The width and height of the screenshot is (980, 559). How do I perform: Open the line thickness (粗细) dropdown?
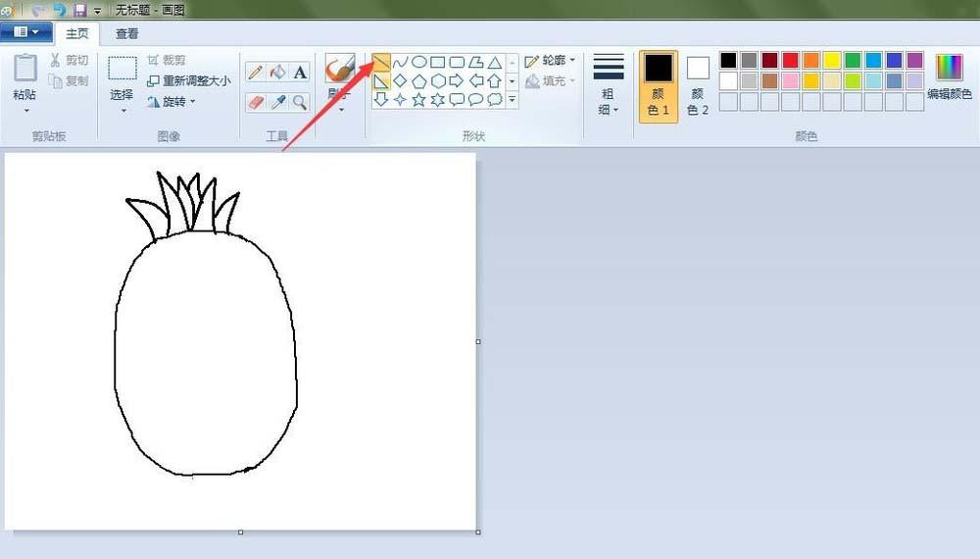tap(609, 85)
